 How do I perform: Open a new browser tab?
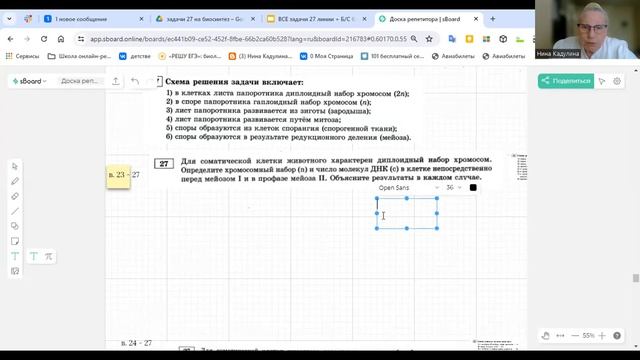coord(493,19)
